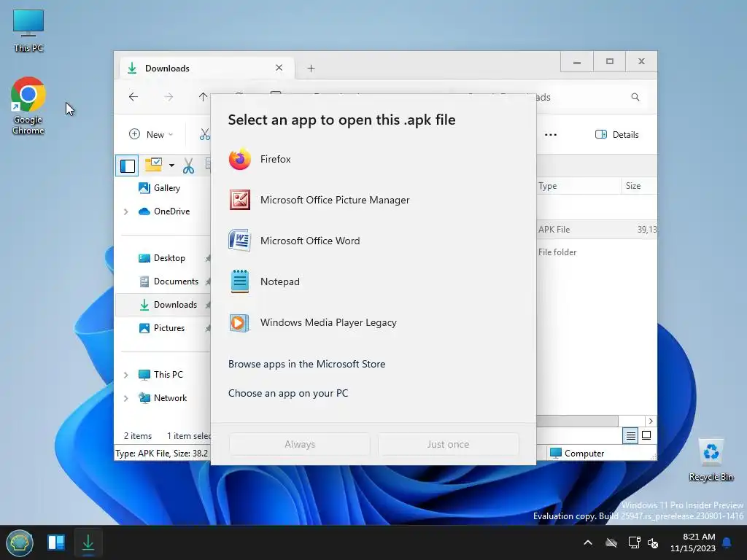Image resolution: width=747 pixels, height=560 pixels.
Task: Go back in File Explorer
Action: (x=133, y=97)
